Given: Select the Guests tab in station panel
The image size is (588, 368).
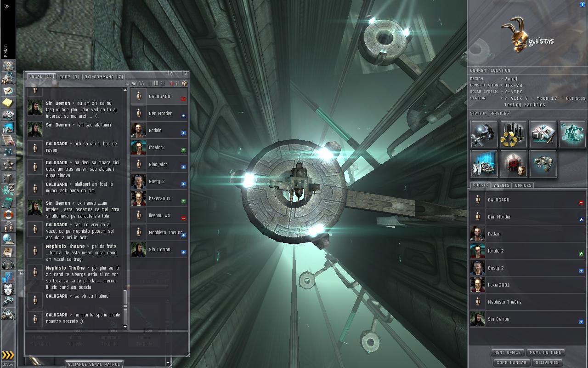Looking at the screenshot, I should tap(480, 185).
